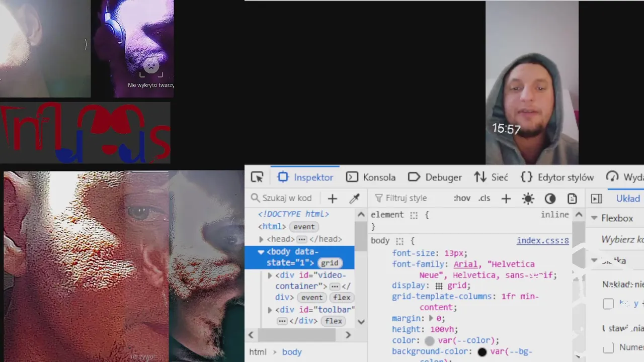
Task: Click the horizontal scrollbar left arrow
Action: (x=251, y=335)
